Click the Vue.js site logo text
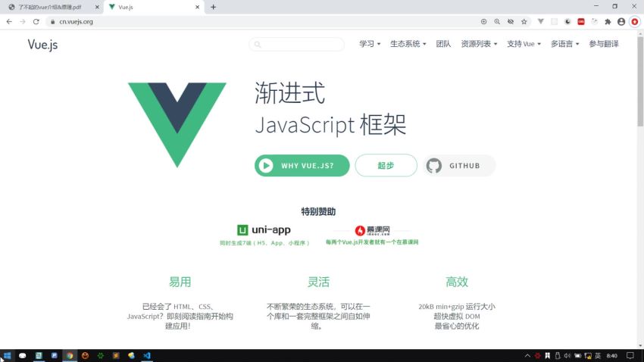This screenshot has width=644, height=362. pyautogui.click(x=42, y=45)
